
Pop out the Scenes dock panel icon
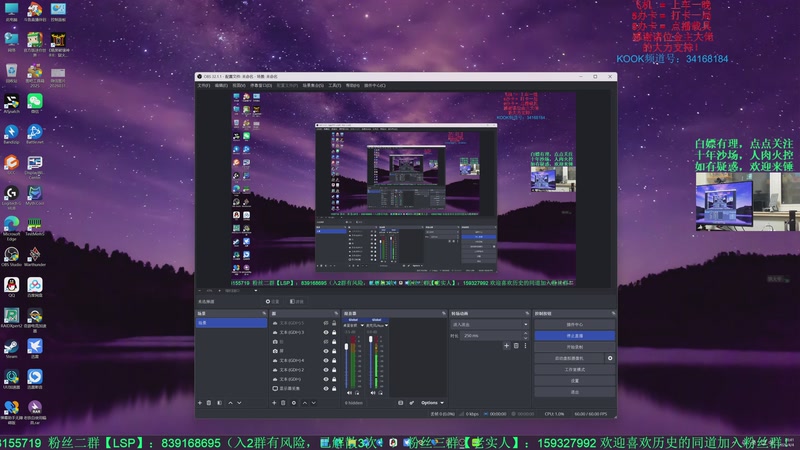coord(264,313)
